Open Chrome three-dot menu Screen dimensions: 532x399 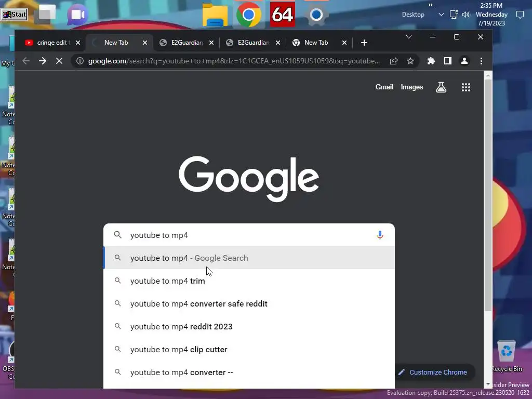(481, 61)
